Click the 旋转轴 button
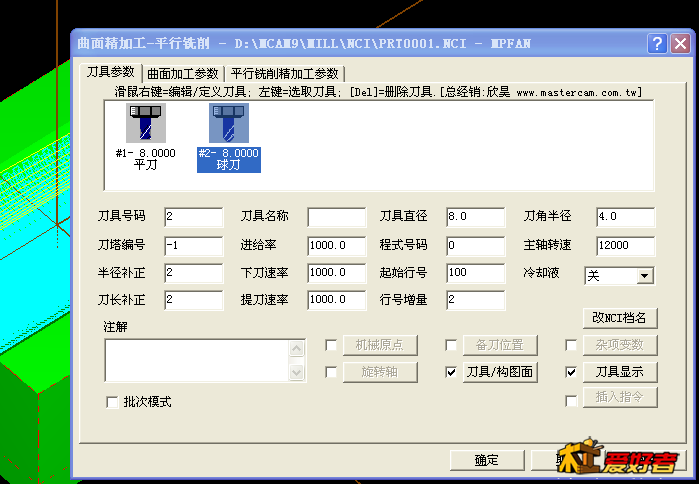Screen dimensions: 699x484 click(380, 372)
